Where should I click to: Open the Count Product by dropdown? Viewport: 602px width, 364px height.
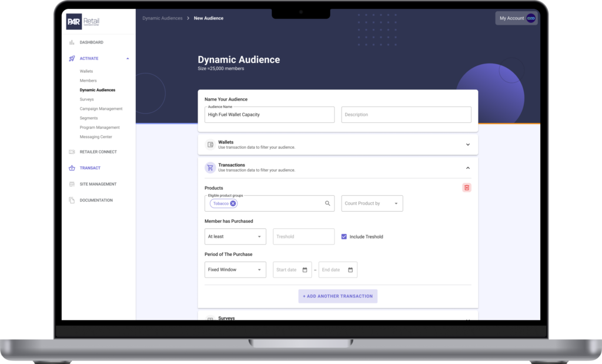tap(372, 203)
